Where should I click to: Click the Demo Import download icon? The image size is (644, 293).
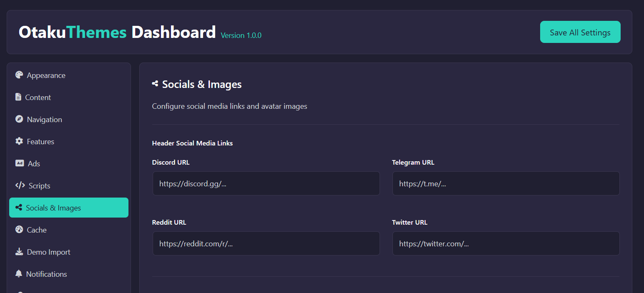click(19, 252)
